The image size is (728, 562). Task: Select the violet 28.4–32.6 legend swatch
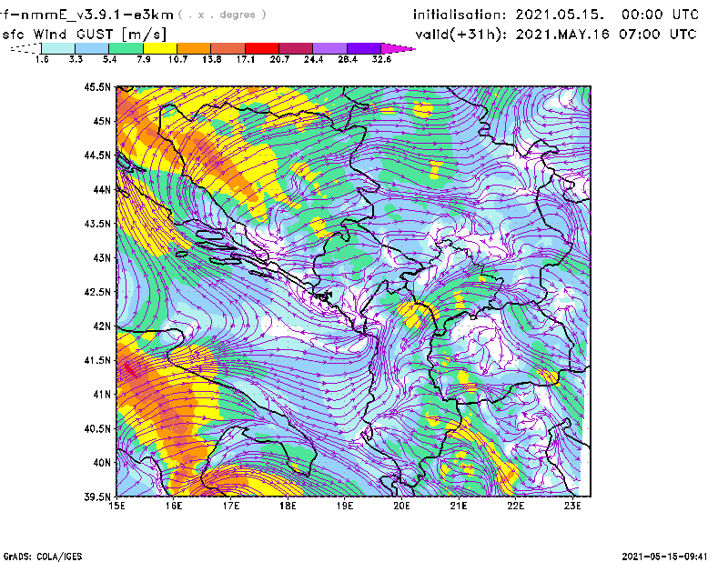pos(363,48)
